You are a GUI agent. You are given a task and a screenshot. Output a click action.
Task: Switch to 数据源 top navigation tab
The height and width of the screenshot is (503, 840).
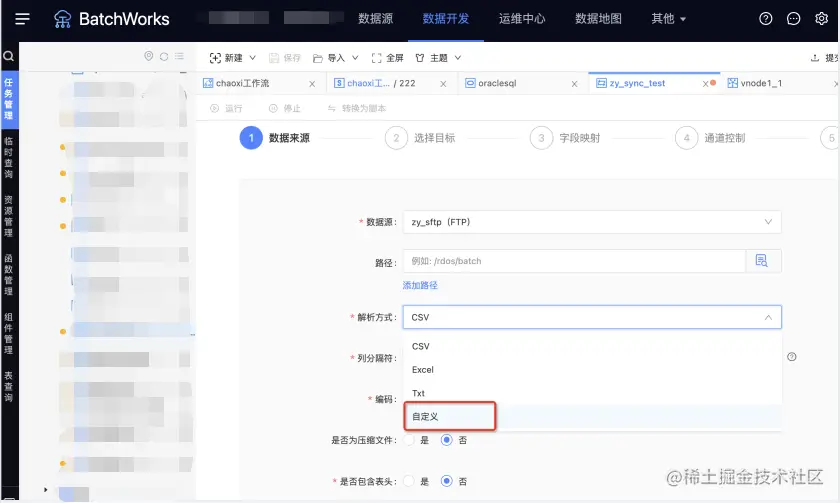[x=376, y=19]
